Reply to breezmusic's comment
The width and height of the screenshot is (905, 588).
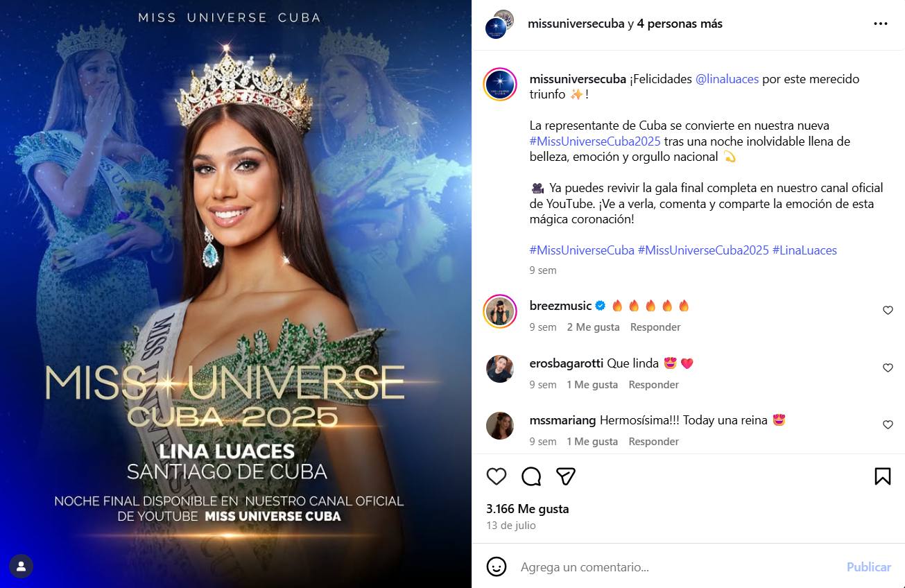tap(655, 327)
